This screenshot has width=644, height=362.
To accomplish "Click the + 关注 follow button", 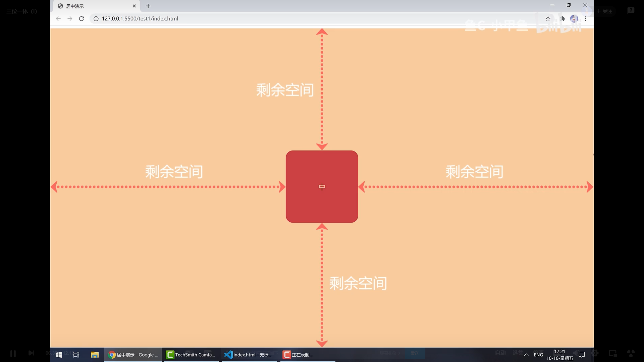I will pyautogui.click(x=604, y=11).
